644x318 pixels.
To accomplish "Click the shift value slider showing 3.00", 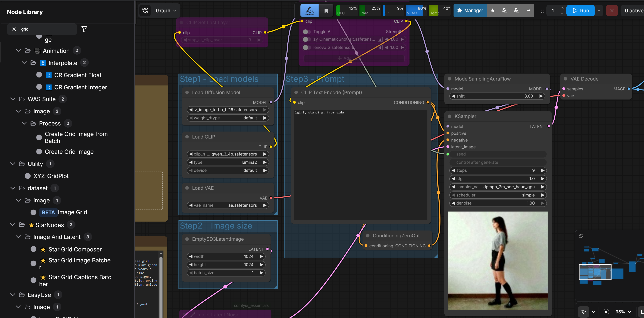I will pos(497,96).
